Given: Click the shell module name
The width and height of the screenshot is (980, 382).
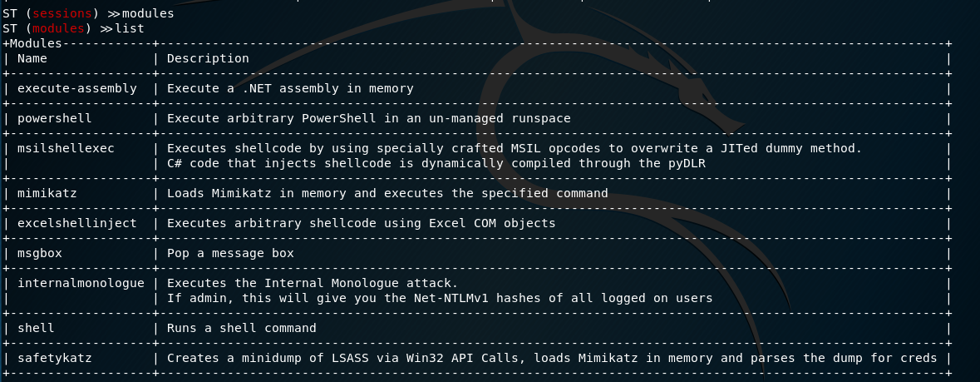Looking at the screenshot, I should [36, 328].
